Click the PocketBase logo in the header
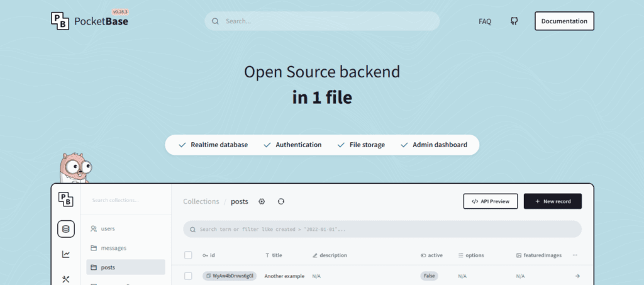644x285 pixels. (89, 21)
